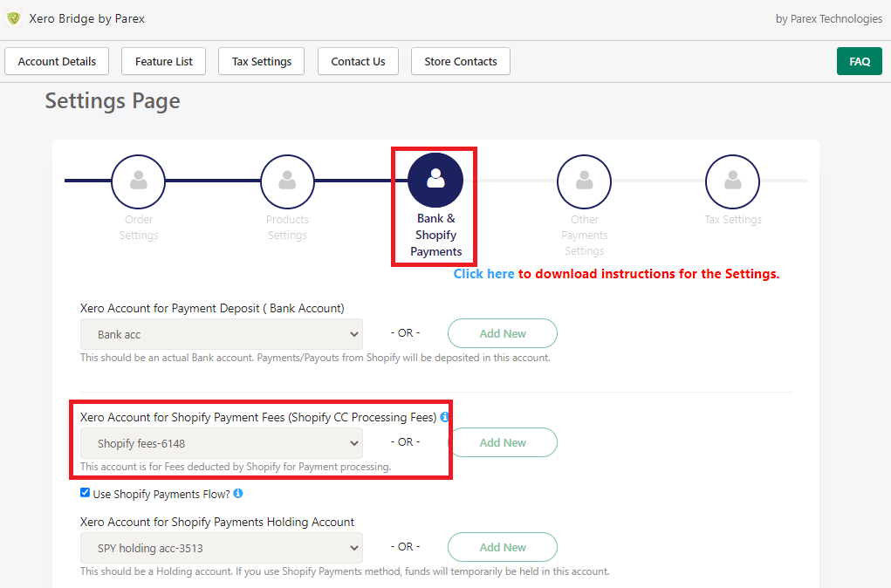The width and height of the screenshot is (891, 588).
Task: Click the 'Tax Settings' step label under the last circle
Action: coord(733,219)
